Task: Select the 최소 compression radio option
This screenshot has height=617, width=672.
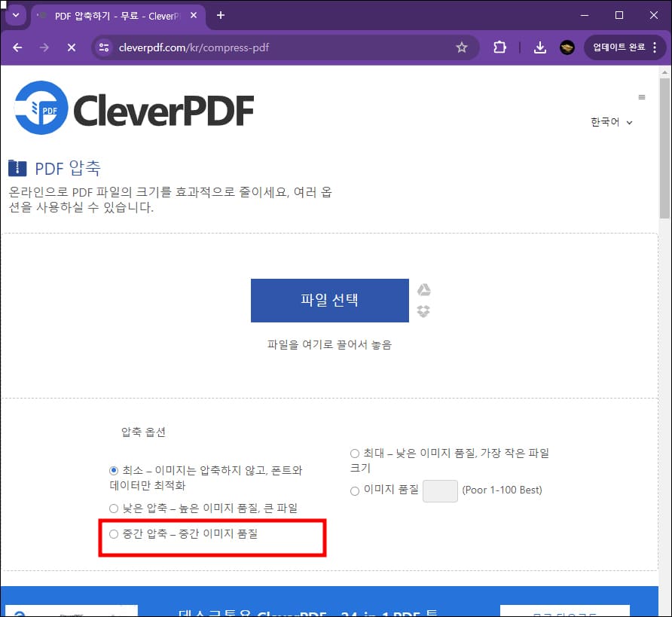Action: [x=114, y=470]
